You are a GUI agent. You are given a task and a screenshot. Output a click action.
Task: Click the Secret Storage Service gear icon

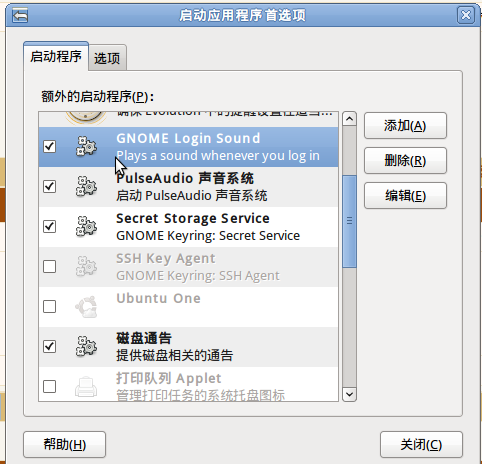pyautogui.click(x=86, y=226)
